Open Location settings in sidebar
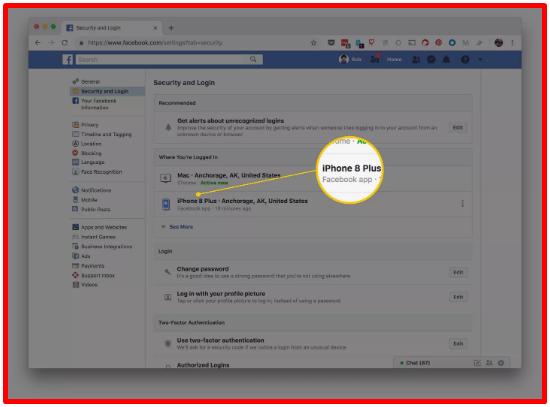Viewport: 550px width, 407px height. 87,144
